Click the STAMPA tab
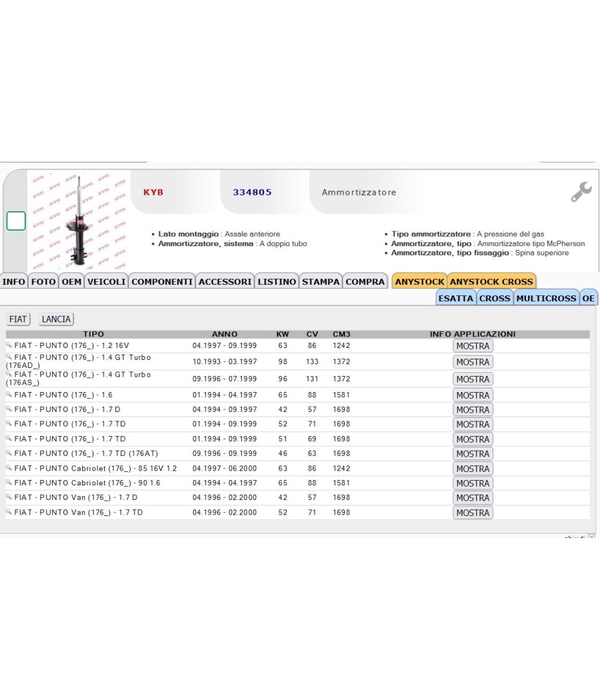This screenshot has width=600, height=700. pyautogui.click(x=321, y=281)
